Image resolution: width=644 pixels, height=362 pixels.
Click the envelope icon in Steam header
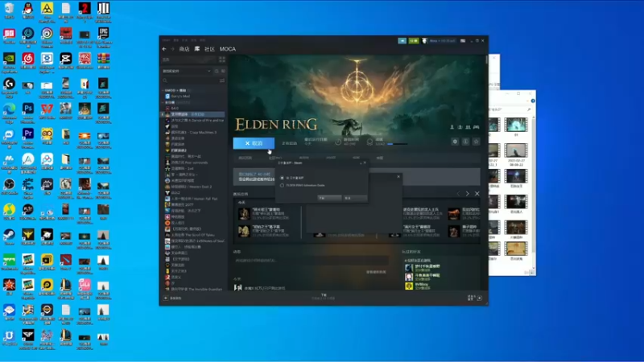[x=463, y=41]
